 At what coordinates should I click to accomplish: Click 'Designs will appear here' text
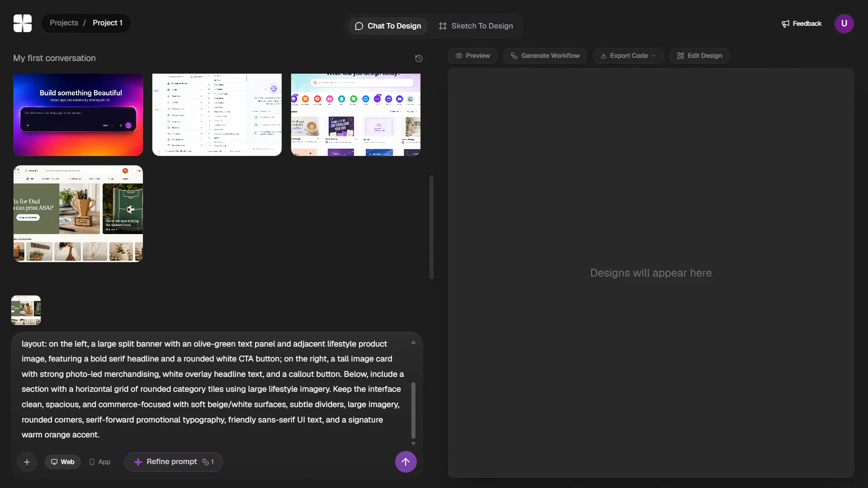651,273
